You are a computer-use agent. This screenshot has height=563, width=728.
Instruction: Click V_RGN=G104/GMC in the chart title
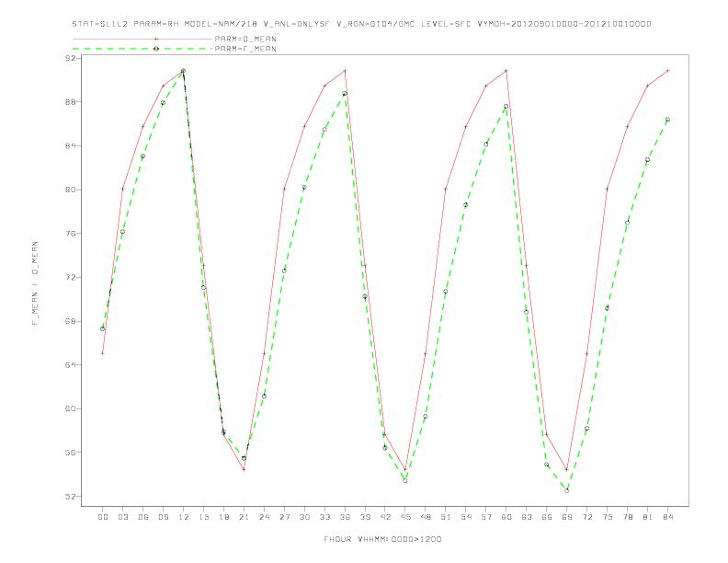coord(376,24)
